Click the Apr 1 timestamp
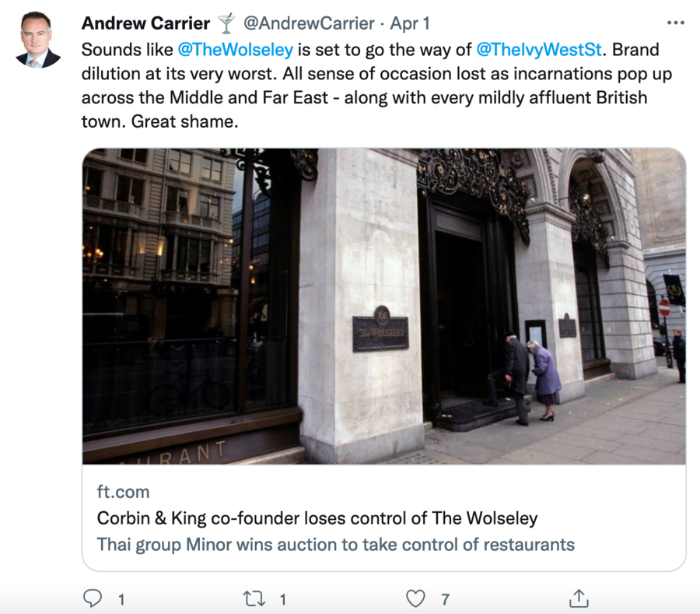700x614 pixels. [x=411, y=23]
